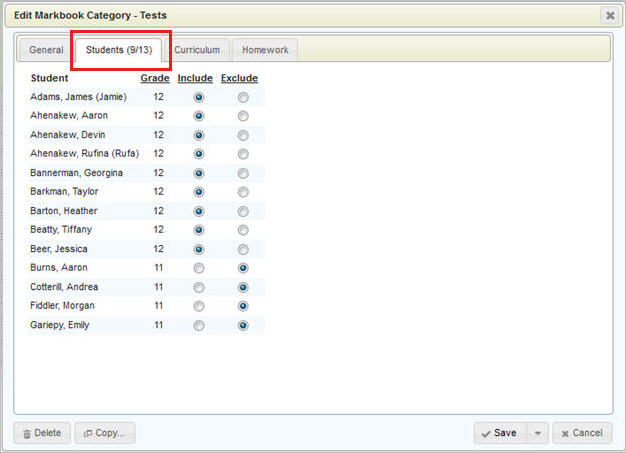Save the markbook category changes
This screenshot has height=453, width=626.
[498, 433]
